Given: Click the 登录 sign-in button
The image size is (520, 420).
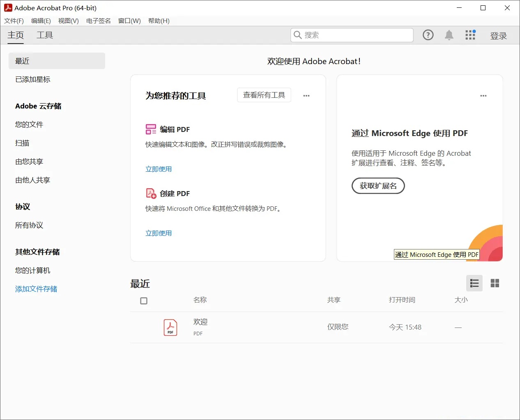Looking at the screenshot, I should [x=499, y=36].
